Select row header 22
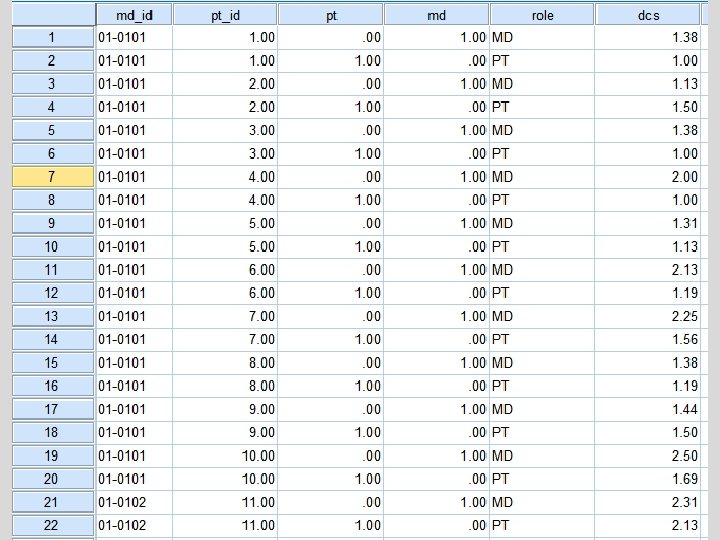The image size is (720, 540). (53, 525)
